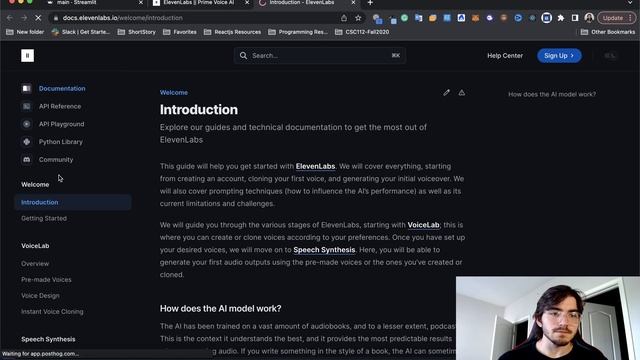Image resolution: width=640 pixels, height=360 pixels.
Task: Click the warning report issue icon
Action: [x=462, y=93]
